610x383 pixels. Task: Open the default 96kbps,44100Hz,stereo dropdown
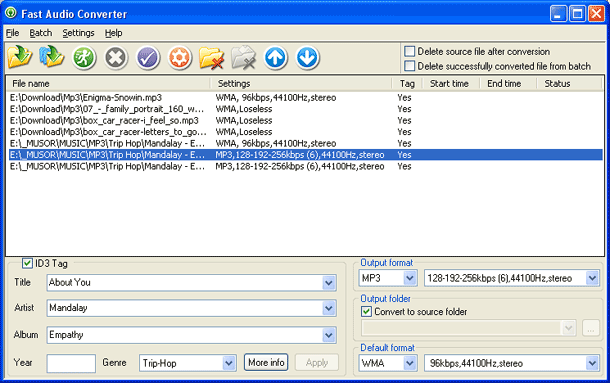tap(592, 363)
